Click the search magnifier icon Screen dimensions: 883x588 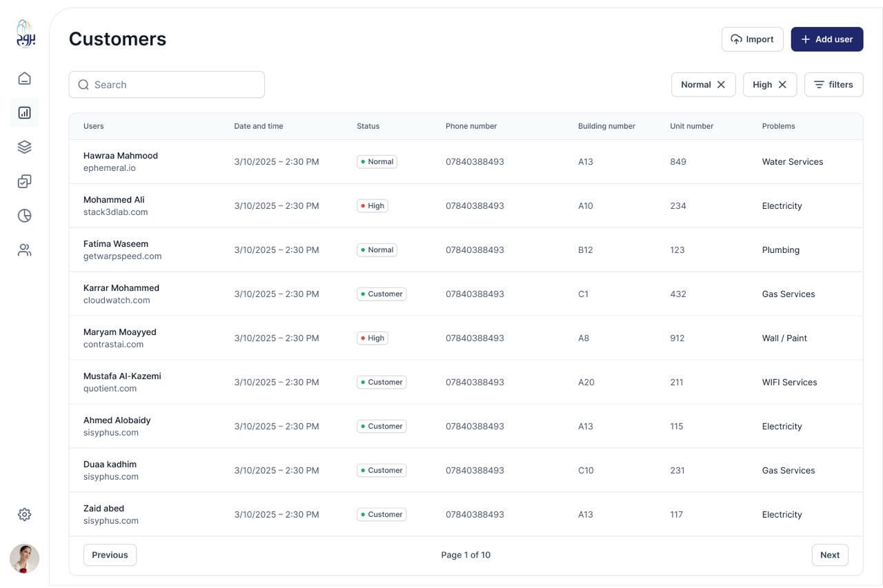tap(83, 84)
